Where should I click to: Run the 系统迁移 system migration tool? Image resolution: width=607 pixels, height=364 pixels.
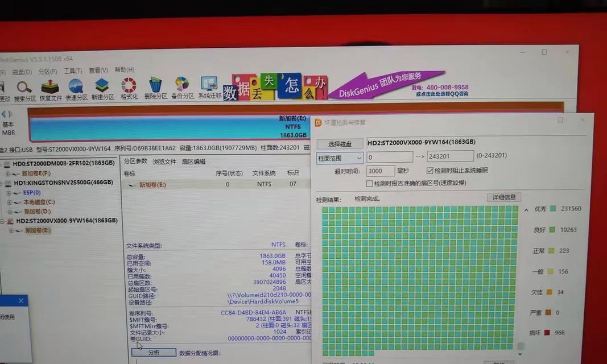pos(209,88)
